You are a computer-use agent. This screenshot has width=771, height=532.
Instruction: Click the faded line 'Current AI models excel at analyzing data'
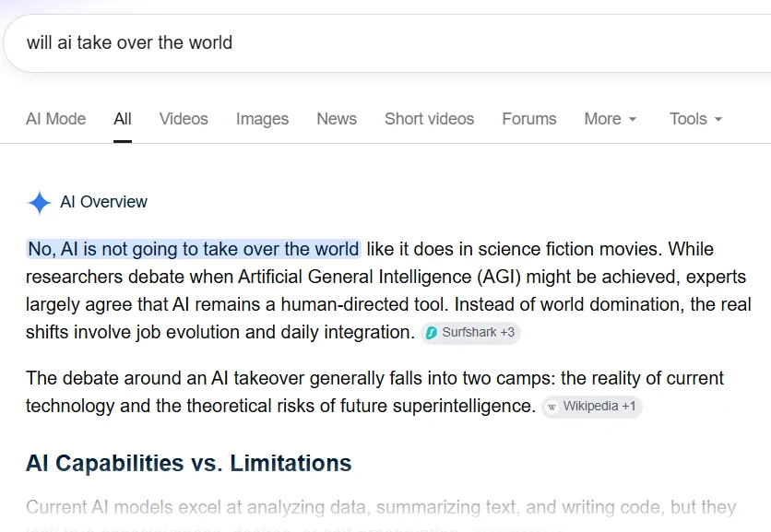pyautogui.click(x=381, y=507)
